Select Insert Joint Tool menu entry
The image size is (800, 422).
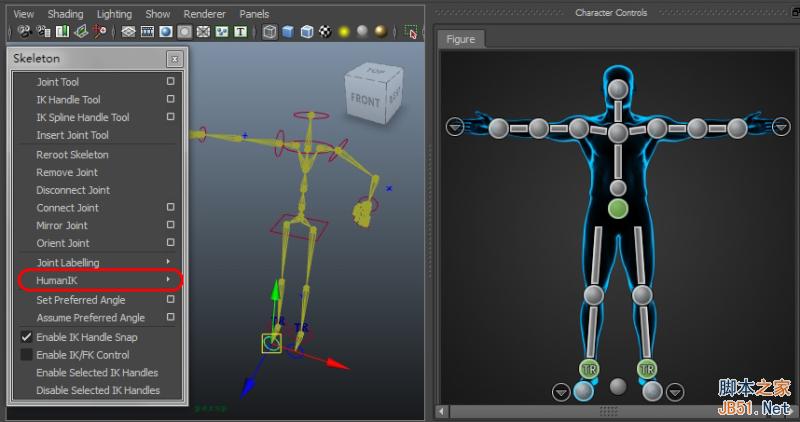pyautogui.click(x=72, y=135)
